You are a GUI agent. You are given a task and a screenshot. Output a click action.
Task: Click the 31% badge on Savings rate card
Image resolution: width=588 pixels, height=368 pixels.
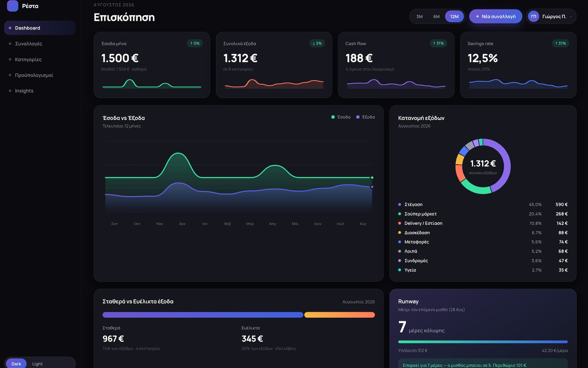[x=560, y=43]
